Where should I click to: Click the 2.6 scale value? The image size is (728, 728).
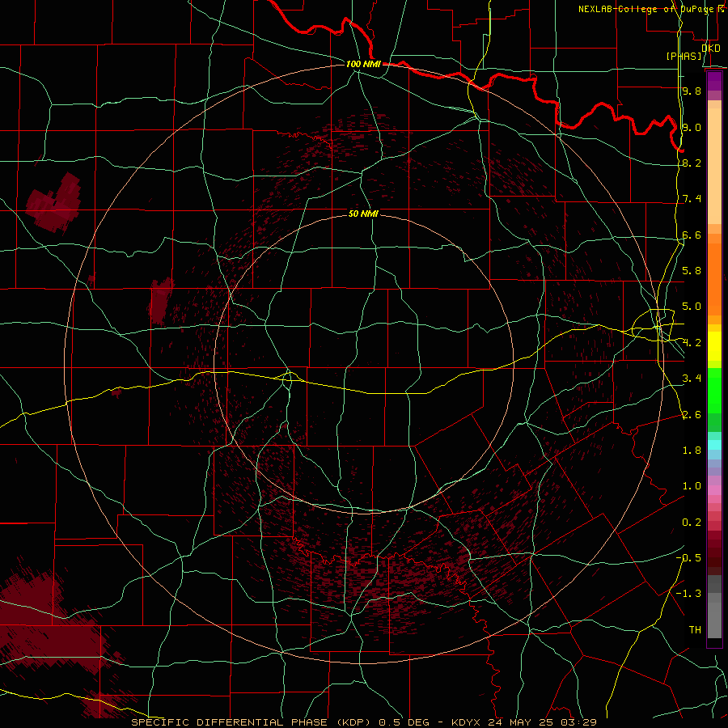pos(692,415)
